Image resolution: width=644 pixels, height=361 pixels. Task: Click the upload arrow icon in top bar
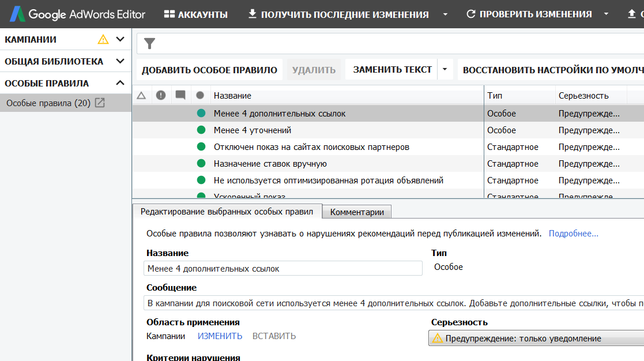(632, 14)
